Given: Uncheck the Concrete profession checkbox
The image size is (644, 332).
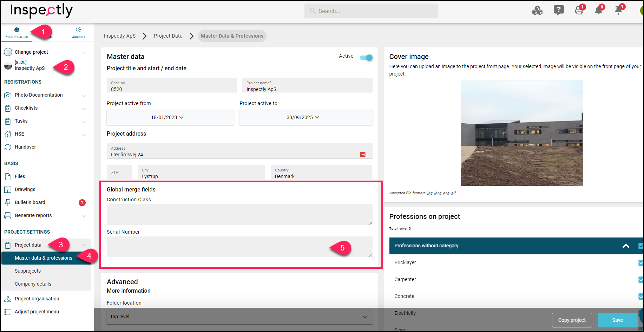Looking at the screenshot, I should [641, 297].
